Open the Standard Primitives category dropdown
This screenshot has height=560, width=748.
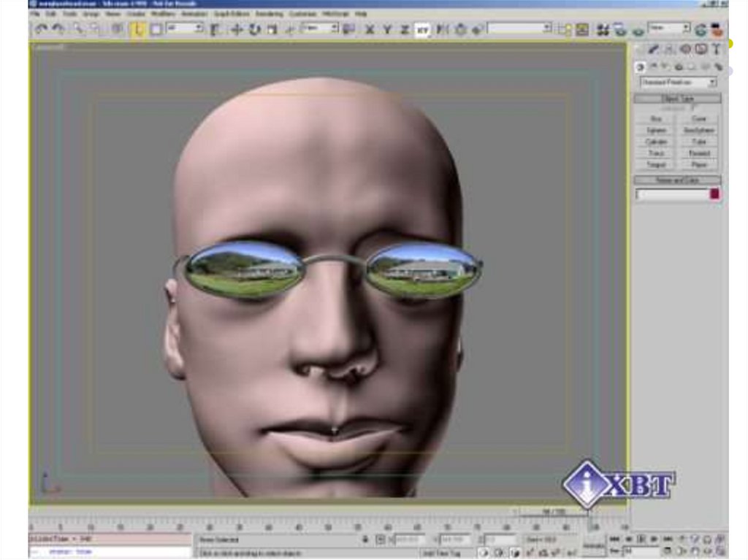(678, 83)
